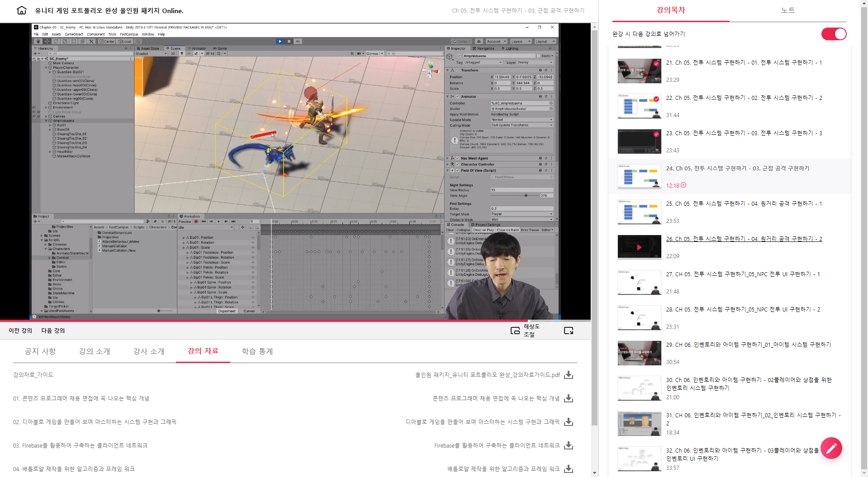Image resolution: width=868 pixels, height=477 pixels.
Task: Open the Unity Layers dropdown
Action: coord(520,41)
